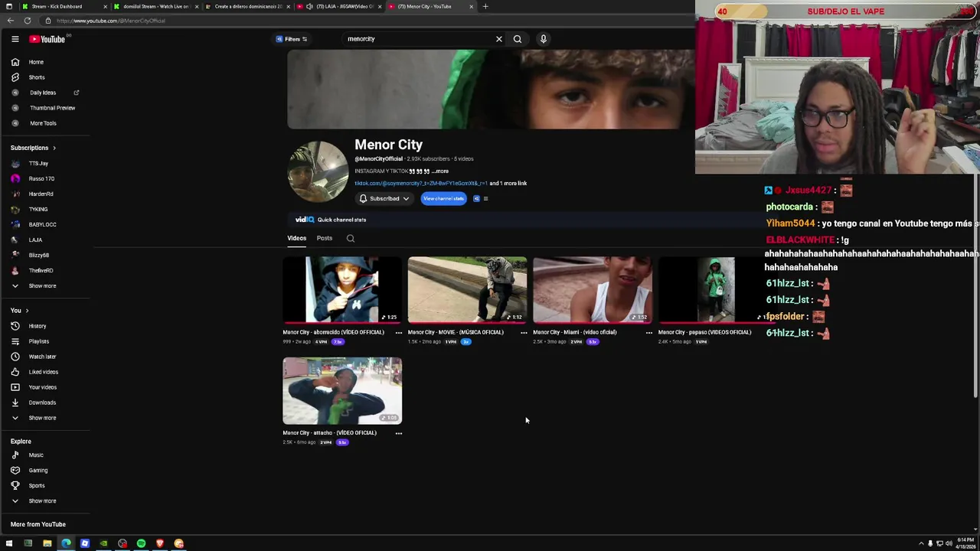Viewport: 980px width, 551px height.
Task: Open options menu for MOVIE video
Action: pos(524,333)
